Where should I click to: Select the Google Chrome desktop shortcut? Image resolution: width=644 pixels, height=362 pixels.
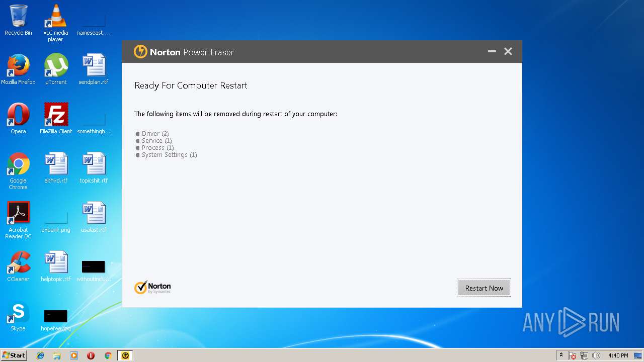[18, 171]
